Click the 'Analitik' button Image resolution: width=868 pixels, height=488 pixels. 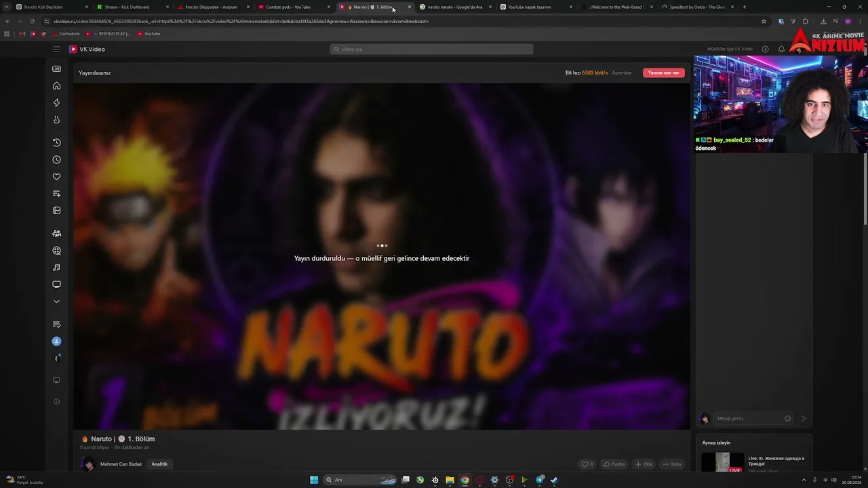click(159, 464)
